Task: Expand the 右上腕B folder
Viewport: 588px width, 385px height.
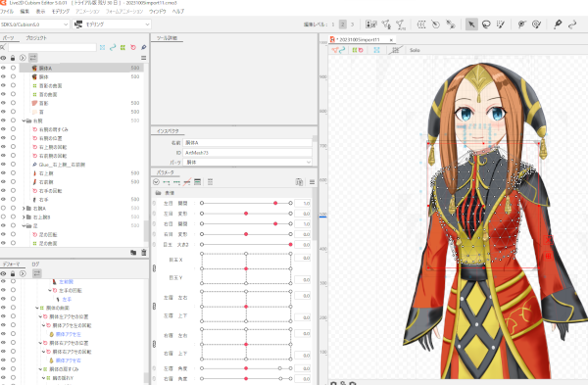Action: pyautogui.click(x=24, y=217)
